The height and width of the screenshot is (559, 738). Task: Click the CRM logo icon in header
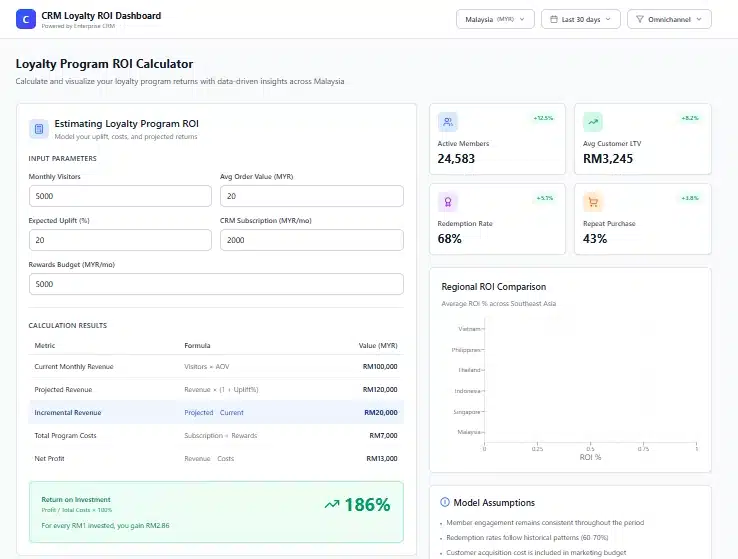[23, 19]
